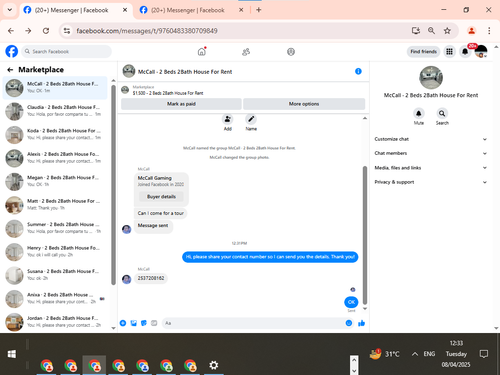Open the notifications bell icon
This screenshot has width=500, height=375.
[x=465, y=52]
